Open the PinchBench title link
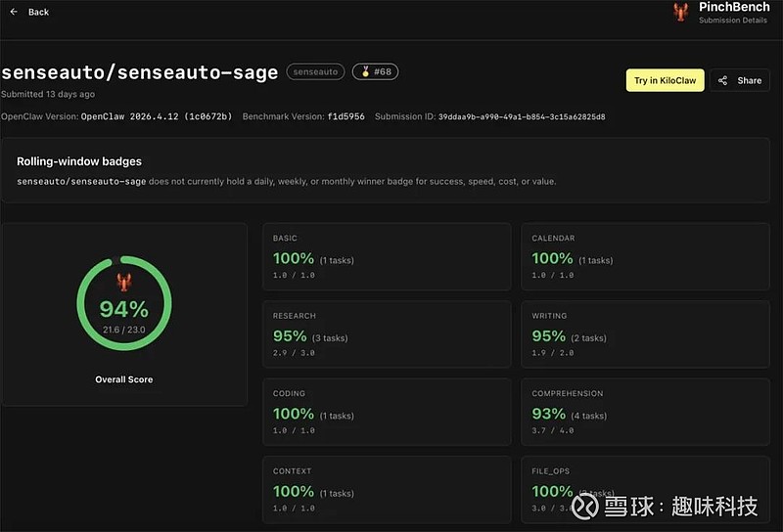The width and height of the screenshot is (783, 532). pyautogui.click(x=734, y=7)
